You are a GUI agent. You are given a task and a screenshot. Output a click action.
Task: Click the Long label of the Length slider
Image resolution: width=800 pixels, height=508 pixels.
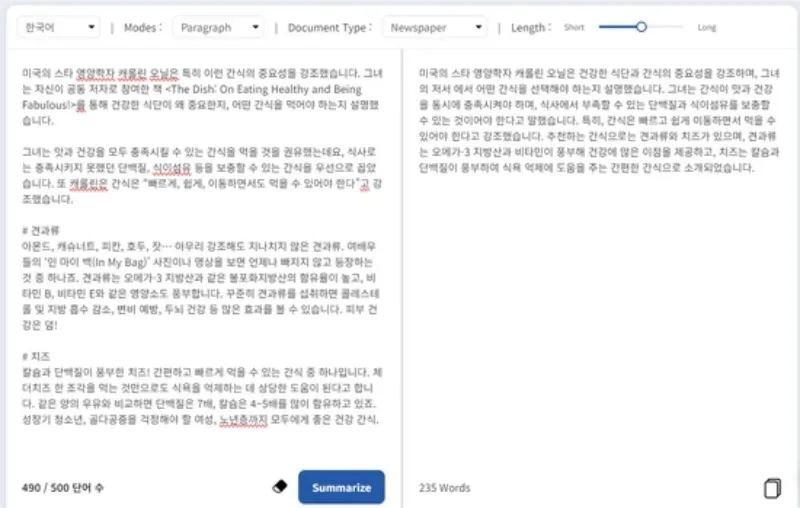[707, 28]
